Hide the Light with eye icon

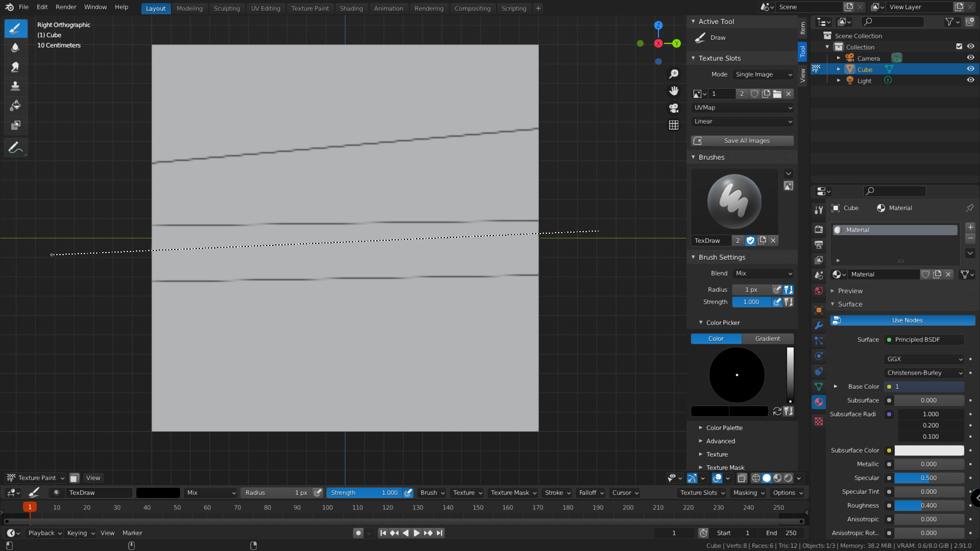coord(970,80)
